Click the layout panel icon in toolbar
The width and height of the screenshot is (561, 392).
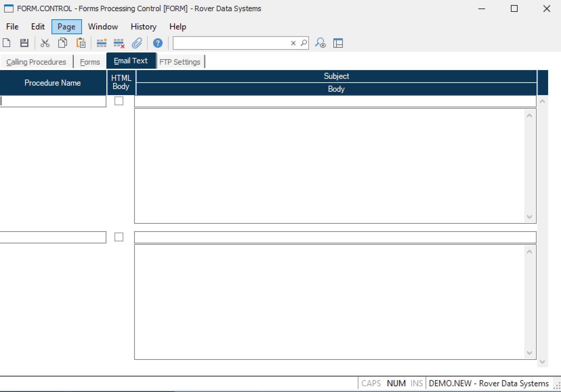[x=338, y=43]
